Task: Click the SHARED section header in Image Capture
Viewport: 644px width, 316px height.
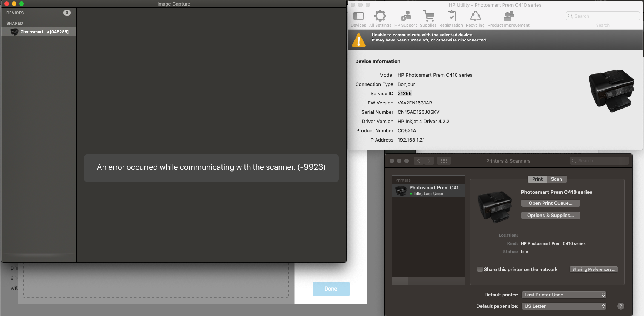Action: [x=14, y=23]
